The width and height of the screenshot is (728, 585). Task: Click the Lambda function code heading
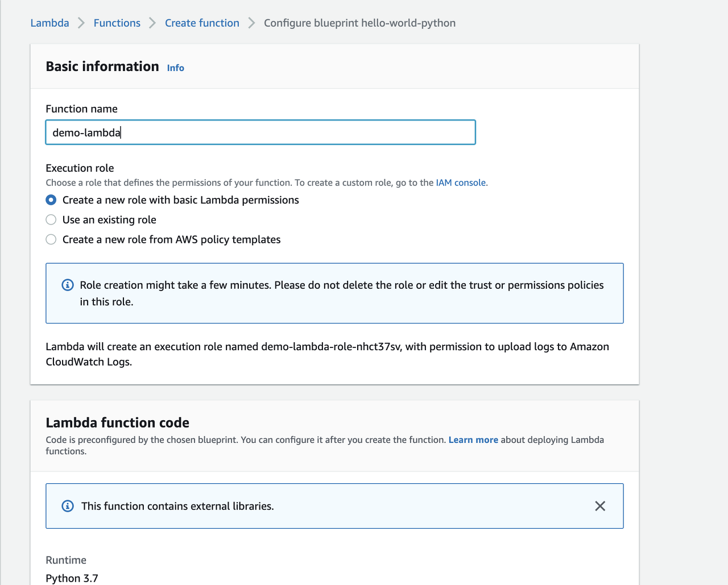coord(117,422)
